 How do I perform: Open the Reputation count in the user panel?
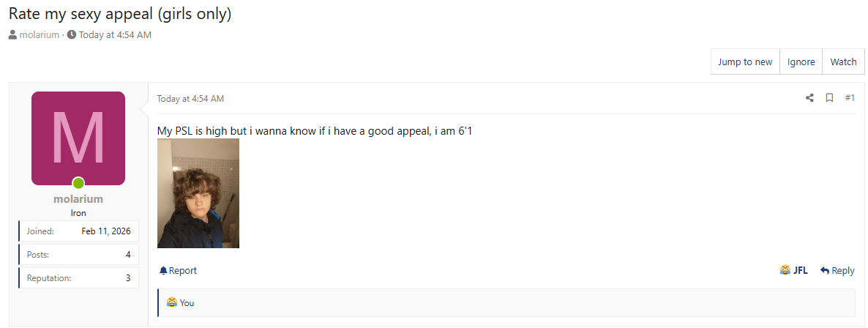click(127, 278)
